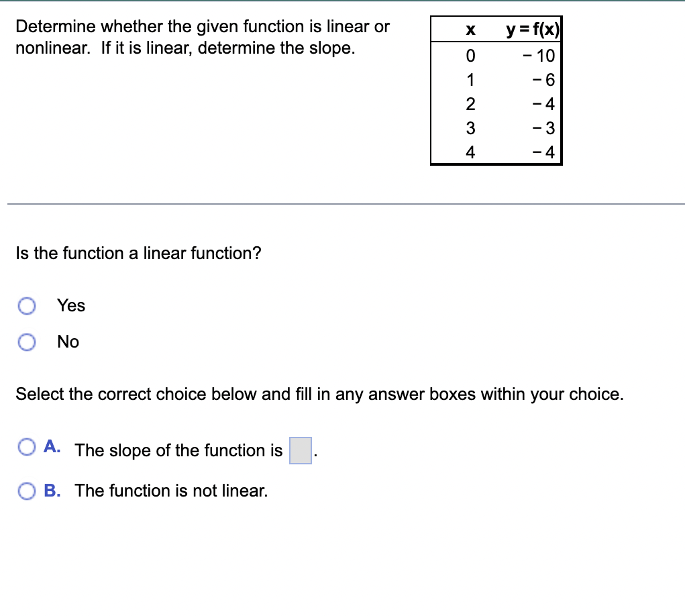Click the x column header in the table
685x616 pixels.
coord(470,29)
